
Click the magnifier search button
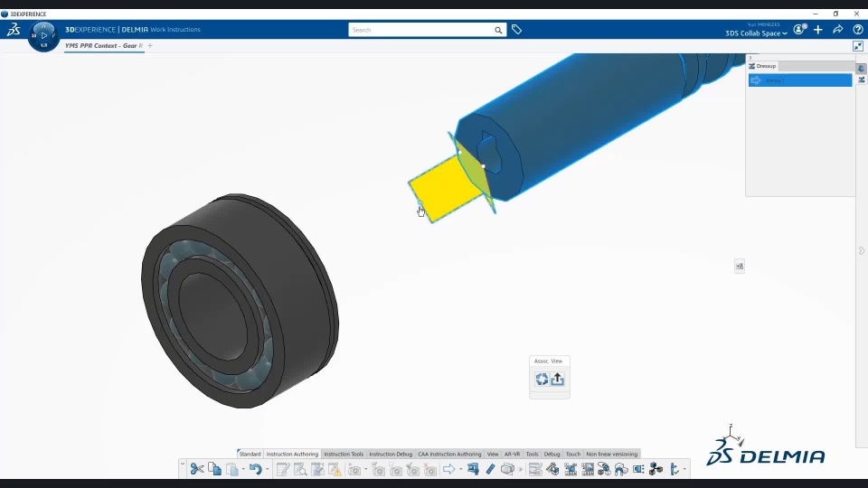click(x=498, y=30)
